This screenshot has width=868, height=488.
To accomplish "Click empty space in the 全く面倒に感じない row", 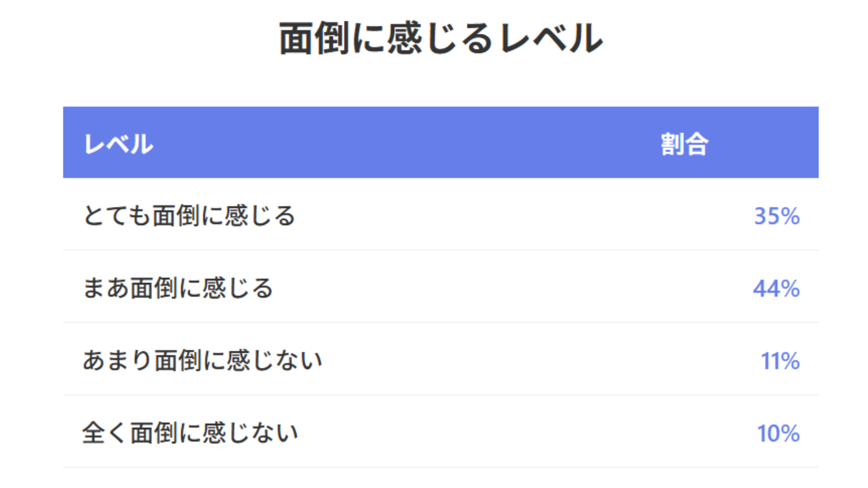I will [x=497, y=433].
